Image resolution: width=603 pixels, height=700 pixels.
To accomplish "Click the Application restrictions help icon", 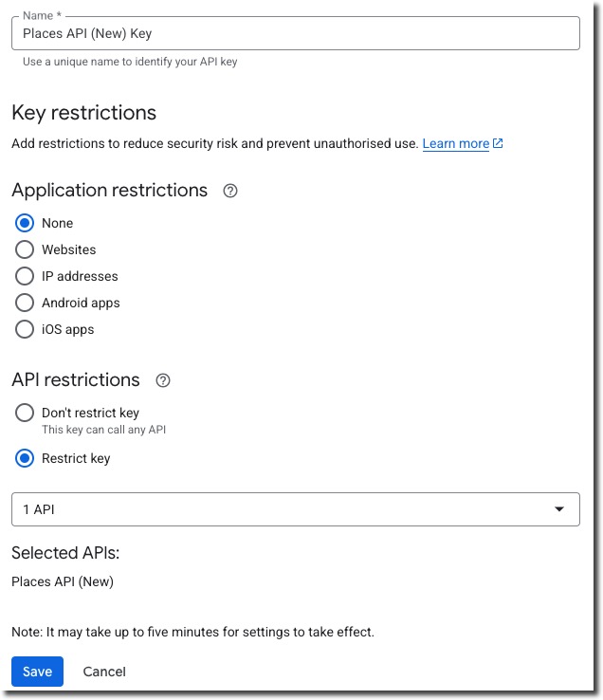I will (x=230, y=191).
